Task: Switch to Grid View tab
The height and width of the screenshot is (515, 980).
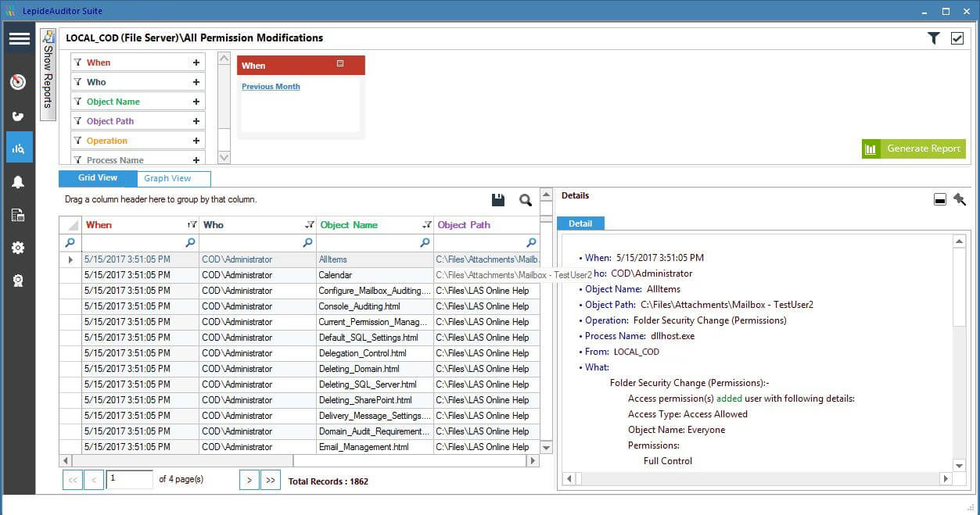Action: point(98,178)
